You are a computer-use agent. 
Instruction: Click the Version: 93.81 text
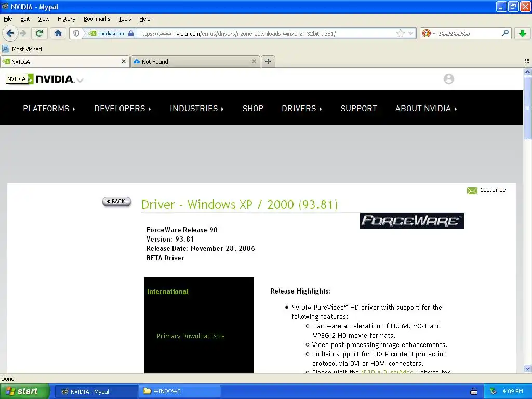click(170, 239)
